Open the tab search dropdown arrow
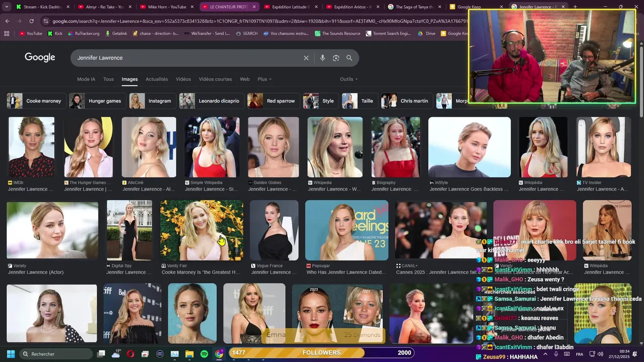Screen dimensions: 644x362 tap(7, 7)
